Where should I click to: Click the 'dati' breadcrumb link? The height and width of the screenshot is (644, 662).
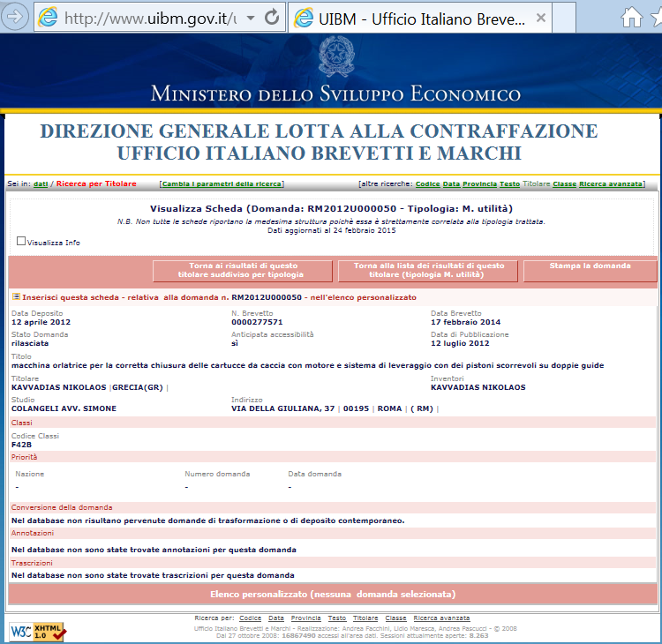tap(41, 184)
